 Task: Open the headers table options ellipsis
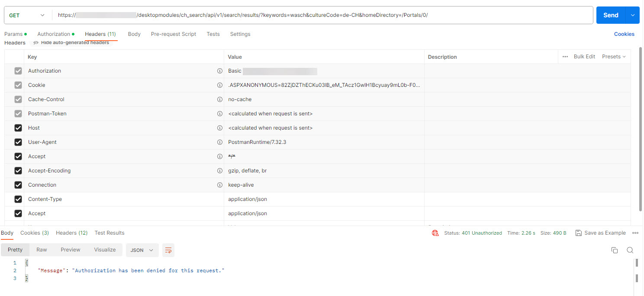click(565, 57)
